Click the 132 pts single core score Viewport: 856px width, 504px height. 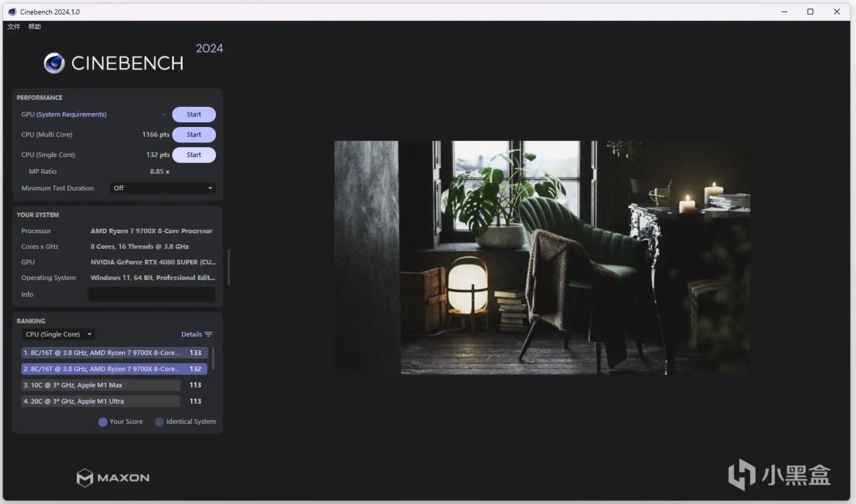[158, 155]
